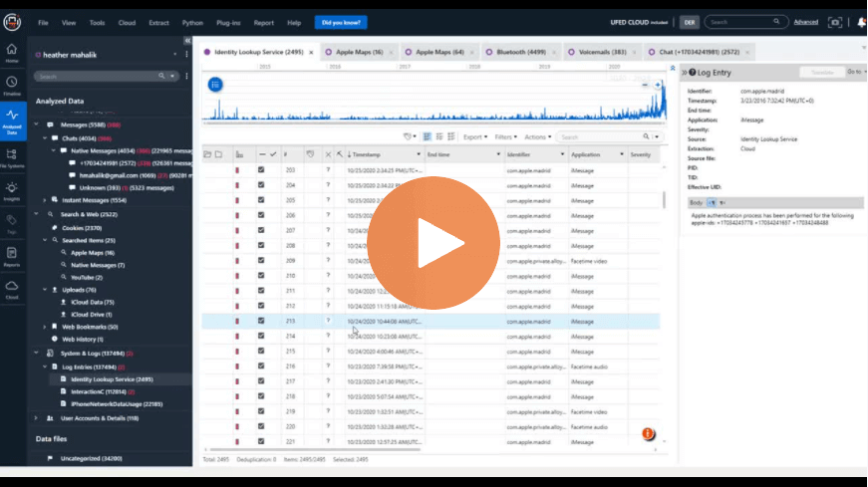
Task: Click the tag shield icon in toolbar
Action: click(x=409, y=136)
